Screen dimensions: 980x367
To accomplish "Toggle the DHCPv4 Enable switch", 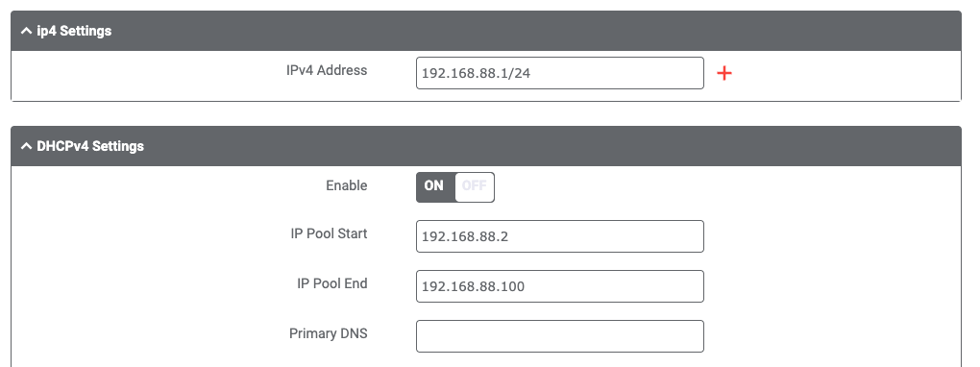I will tap(455, 187).
